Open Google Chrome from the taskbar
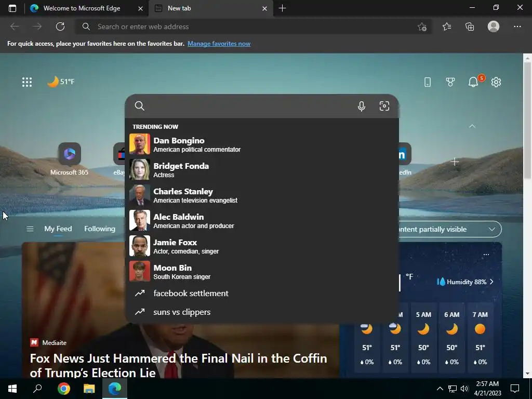532x399 pixels. coord(64,389)
